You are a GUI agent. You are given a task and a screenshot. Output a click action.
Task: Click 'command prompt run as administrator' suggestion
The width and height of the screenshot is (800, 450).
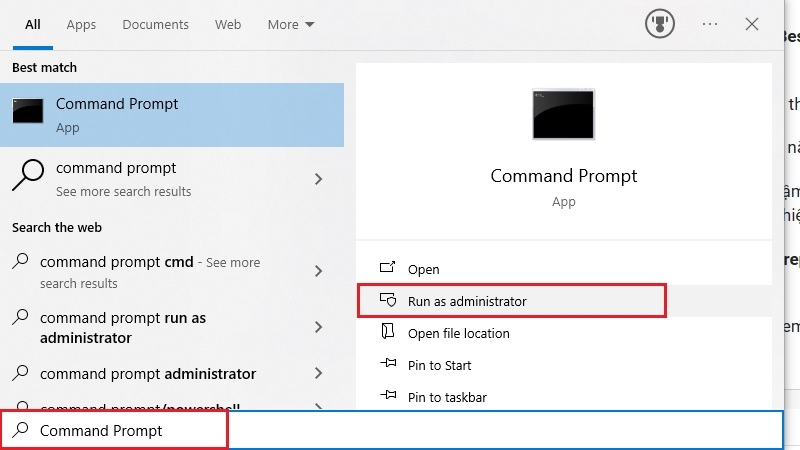coord(123,328)
